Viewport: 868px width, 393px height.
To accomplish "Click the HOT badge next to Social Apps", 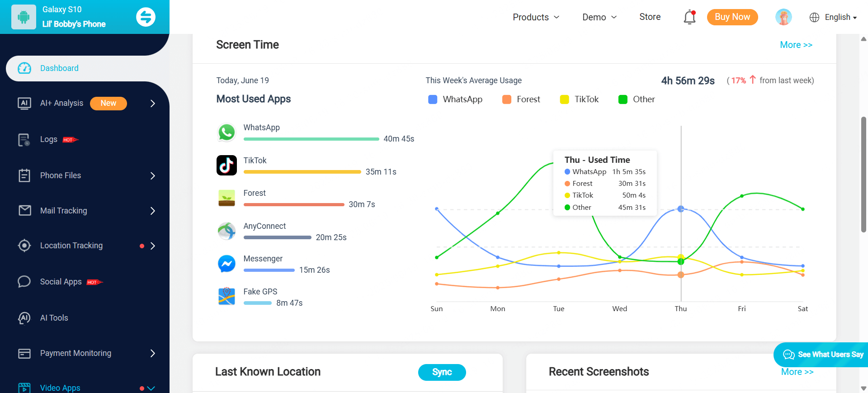I will [94, 282].
